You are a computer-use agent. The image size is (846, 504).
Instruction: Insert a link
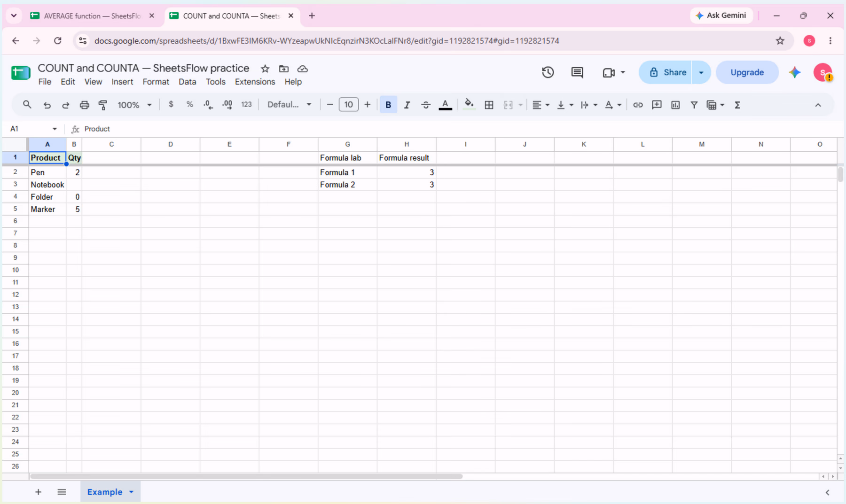638,105
